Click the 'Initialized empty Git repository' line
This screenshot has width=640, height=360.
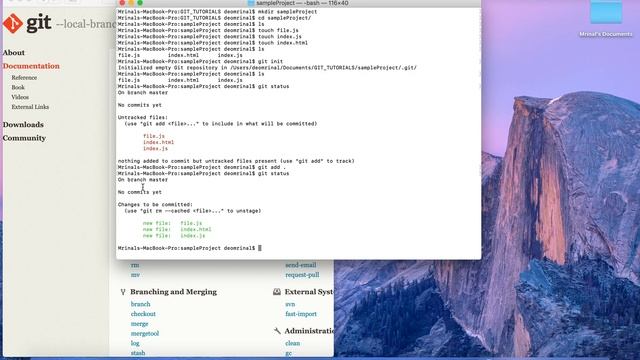tap(267, 68)
